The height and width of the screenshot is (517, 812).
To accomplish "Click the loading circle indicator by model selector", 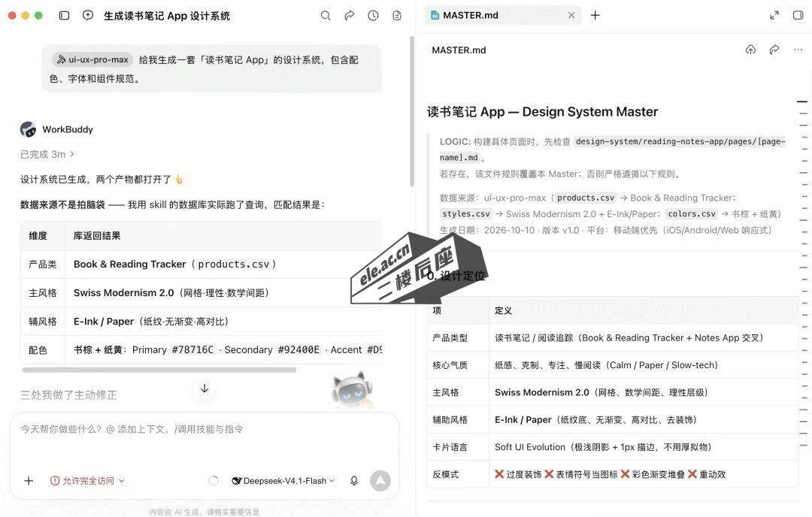I will point(214,481).
